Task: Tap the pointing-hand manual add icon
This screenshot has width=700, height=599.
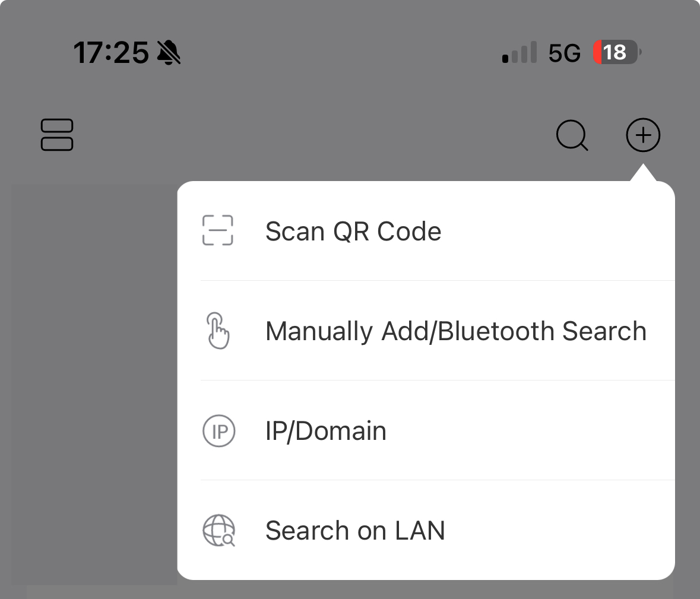Action: (218, 331)
